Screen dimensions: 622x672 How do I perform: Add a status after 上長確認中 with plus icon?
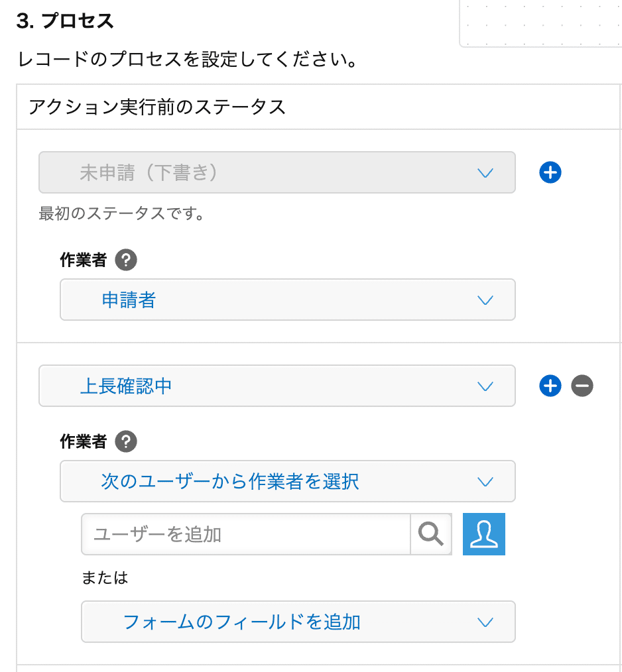click(x=550, y=386)
